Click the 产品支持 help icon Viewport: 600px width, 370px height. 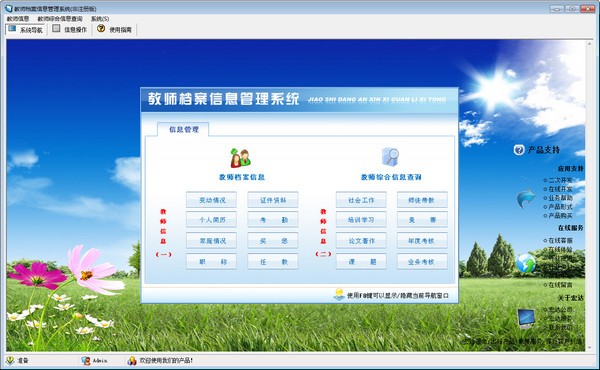tap(519, 150)
